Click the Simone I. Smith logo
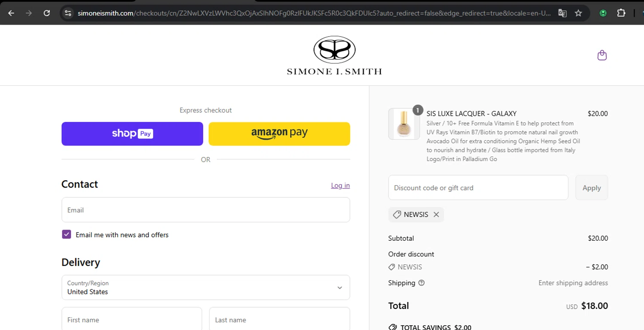The image size is (644, 330). point(334,55)
